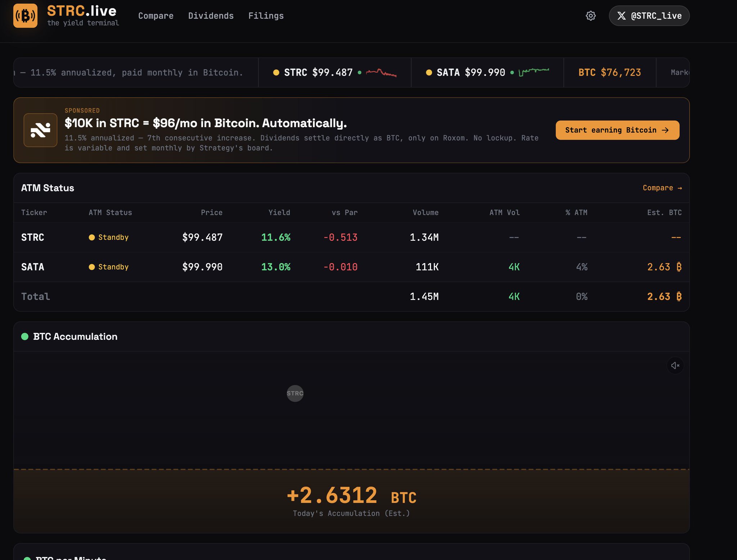Viewport: 737px width, 560px height.
Task: Select the SATA row ticker
Action: point(33,267)
